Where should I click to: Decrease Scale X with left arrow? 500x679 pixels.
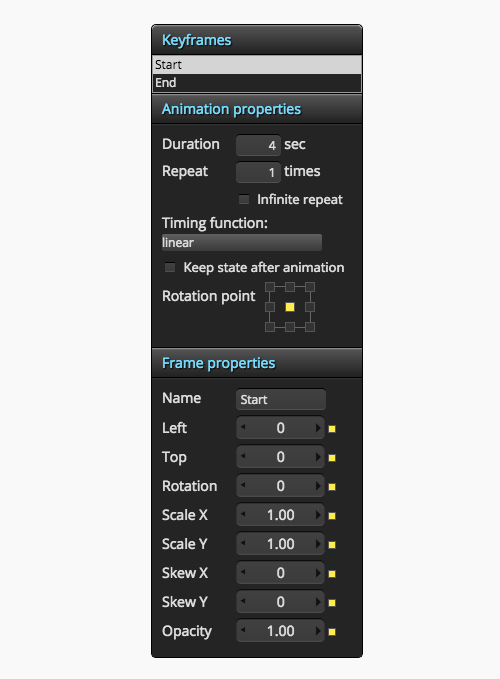(x=243, y=515)
